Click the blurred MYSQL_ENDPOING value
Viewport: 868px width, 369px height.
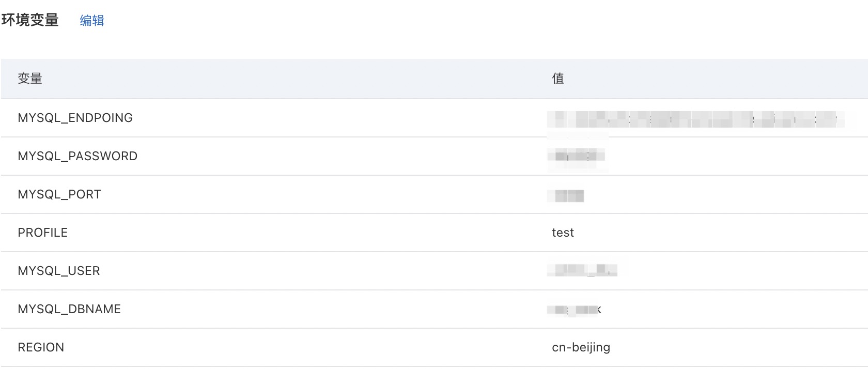695,120
